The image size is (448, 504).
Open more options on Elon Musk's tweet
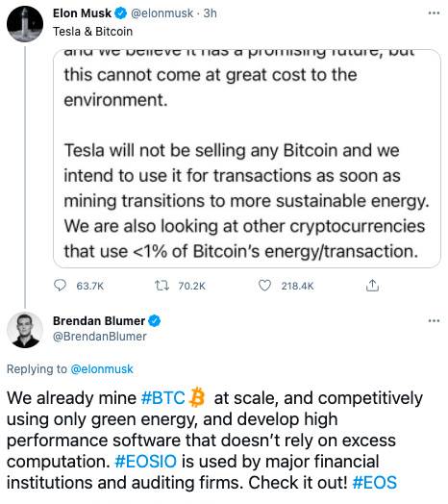[x=434, y=13]
